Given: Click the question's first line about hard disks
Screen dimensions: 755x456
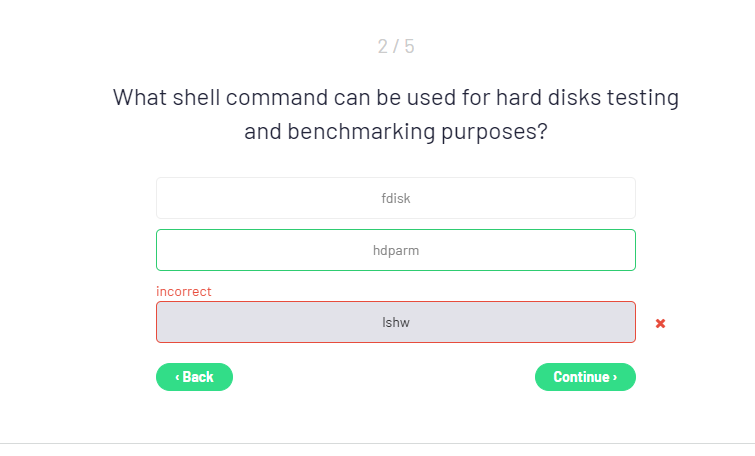Looking at the screenshot, I should [x=395, y=98].
